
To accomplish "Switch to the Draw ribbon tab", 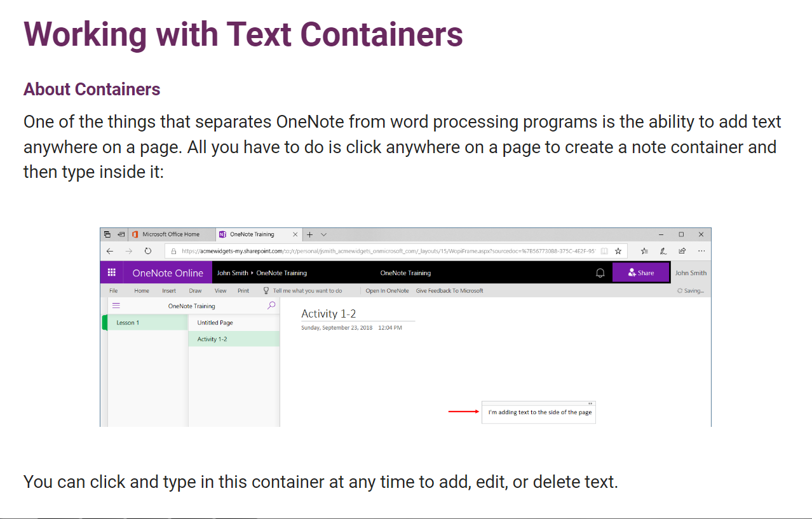I will point(195,291).
